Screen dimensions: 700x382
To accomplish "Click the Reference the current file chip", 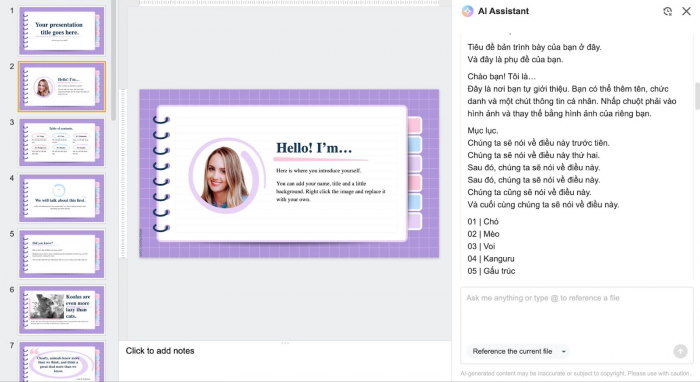I will click(x=512, y=352).
